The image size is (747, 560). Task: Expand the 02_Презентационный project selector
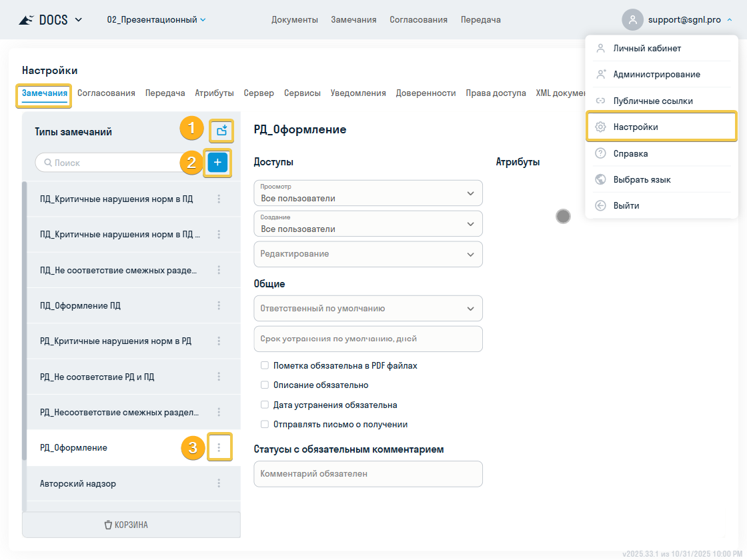[x=156, y=20]
